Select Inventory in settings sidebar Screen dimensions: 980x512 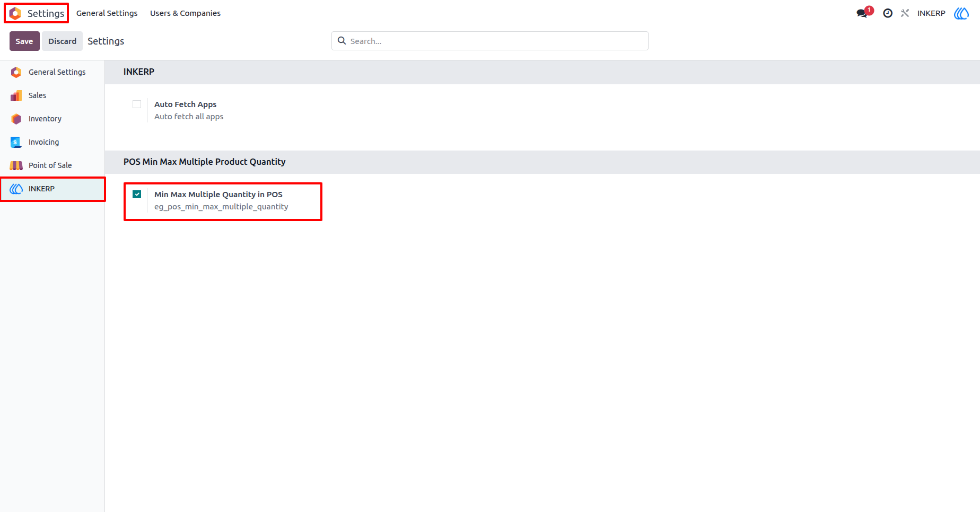click(x=52, y=119)
